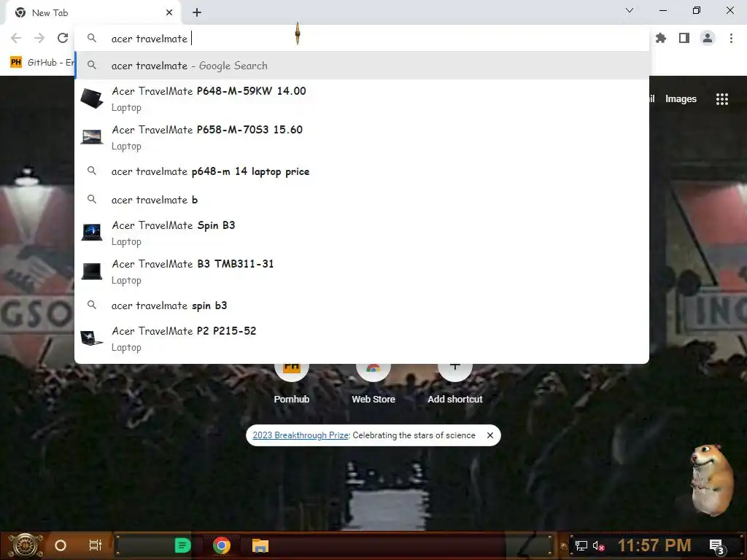The height and width of the screenshot is (560, 747).
Task: Choose Acer TravelMate P648-M-59KW 14.00 suggestion
Action: (x=362, y=98)
